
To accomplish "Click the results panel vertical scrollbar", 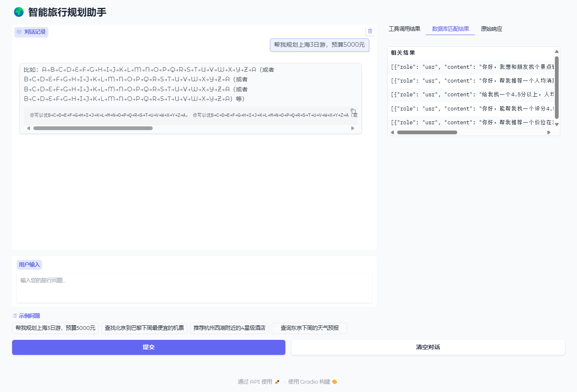I will point(557,88).
